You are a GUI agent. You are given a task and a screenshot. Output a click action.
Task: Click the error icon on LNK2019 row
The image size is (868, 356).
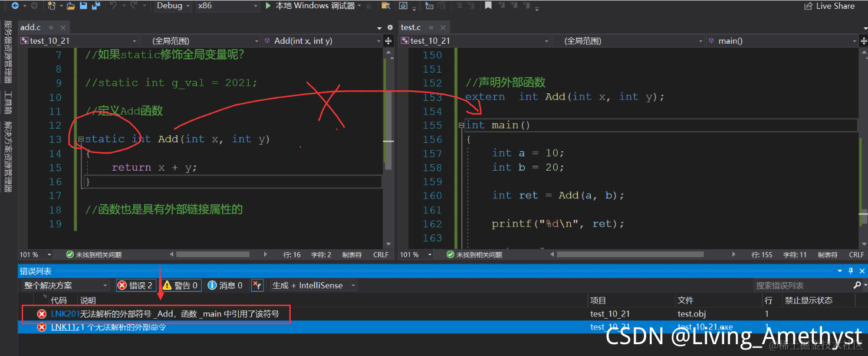click(42, 314)
